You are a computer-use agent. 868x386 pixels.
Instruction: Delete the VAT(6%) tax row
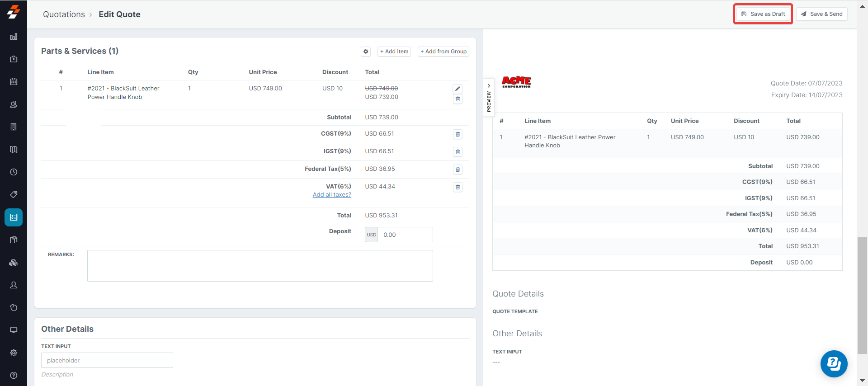pyautogui.click(x=458, y=187)
